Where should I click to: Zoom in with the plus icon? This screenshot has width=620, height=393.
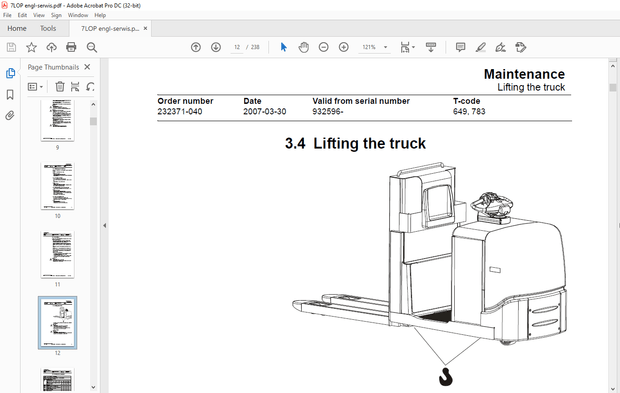click(344, 47)
